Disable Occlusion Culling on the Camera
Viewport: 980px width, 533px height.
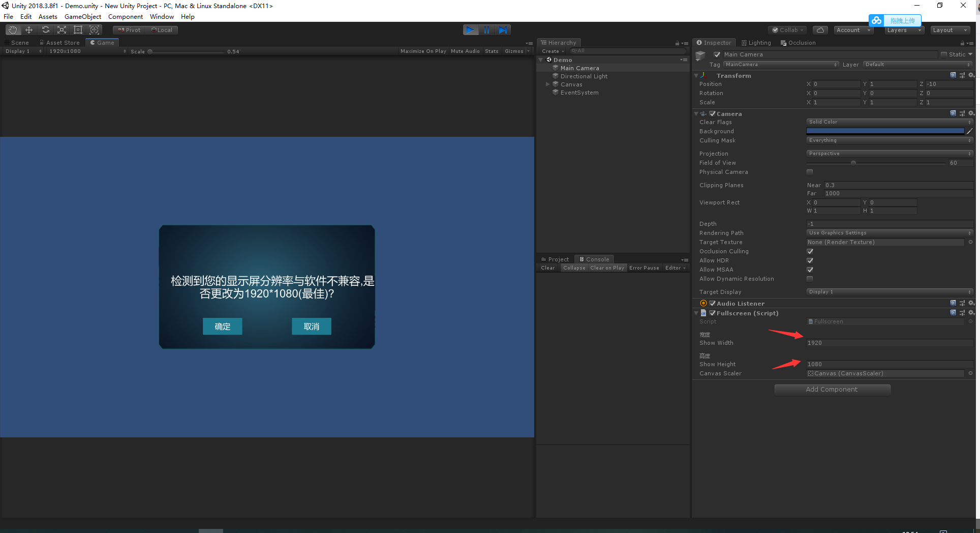[810, 251]
